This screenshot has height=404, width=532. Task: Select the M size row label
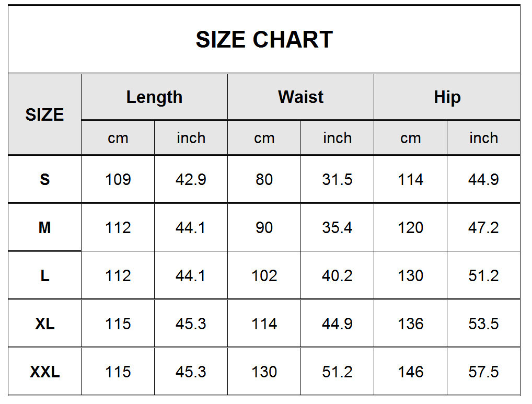coord(44,227)
